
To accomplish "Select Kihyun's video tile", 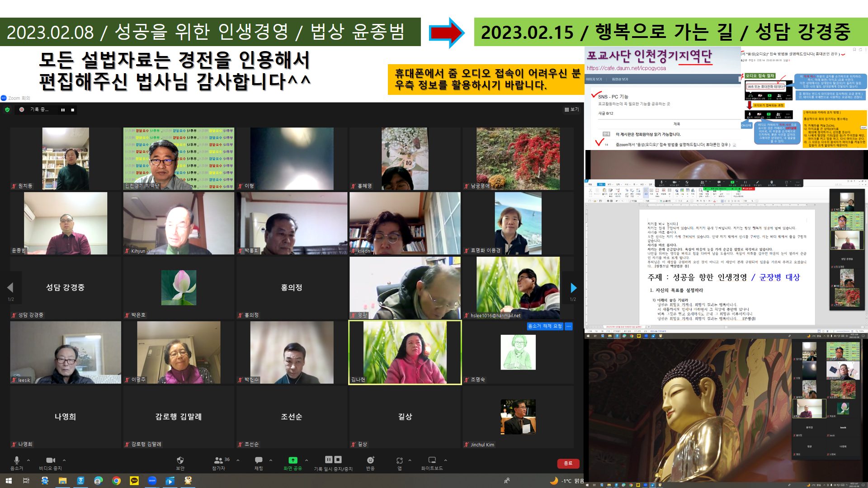I will click(x=179, y=223).
